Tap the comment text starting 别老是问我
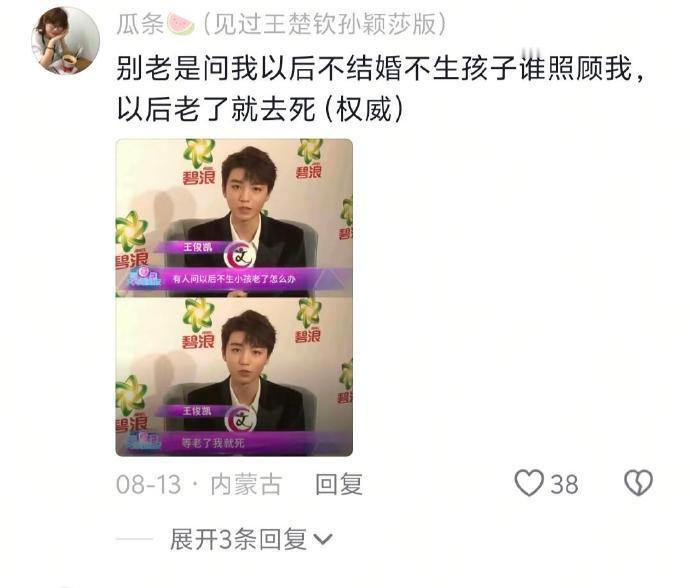This screenshot has height=588, width=690. click(381, 89)
